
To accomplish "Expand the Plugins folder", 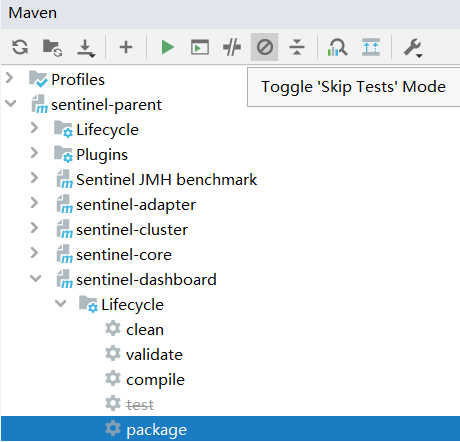I will click(34, 153).
